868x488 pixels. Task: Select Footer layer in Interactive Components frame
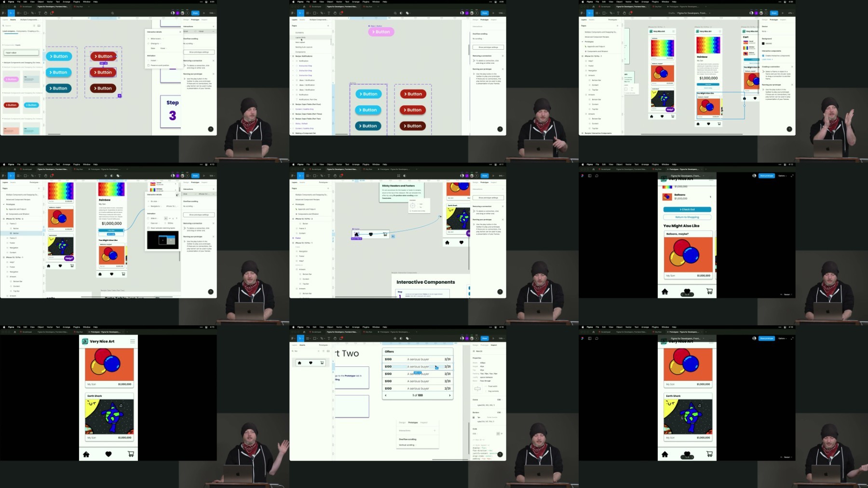click(x=298, y=238)
